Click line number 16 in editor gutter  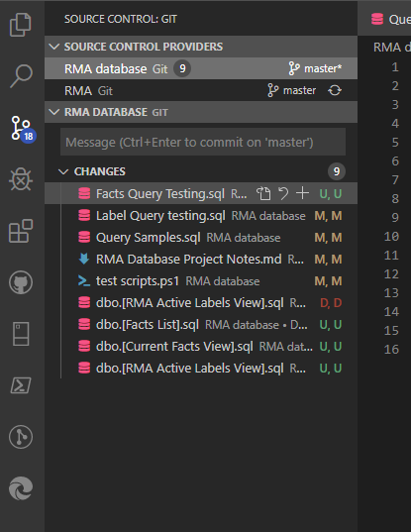(391, 349)
